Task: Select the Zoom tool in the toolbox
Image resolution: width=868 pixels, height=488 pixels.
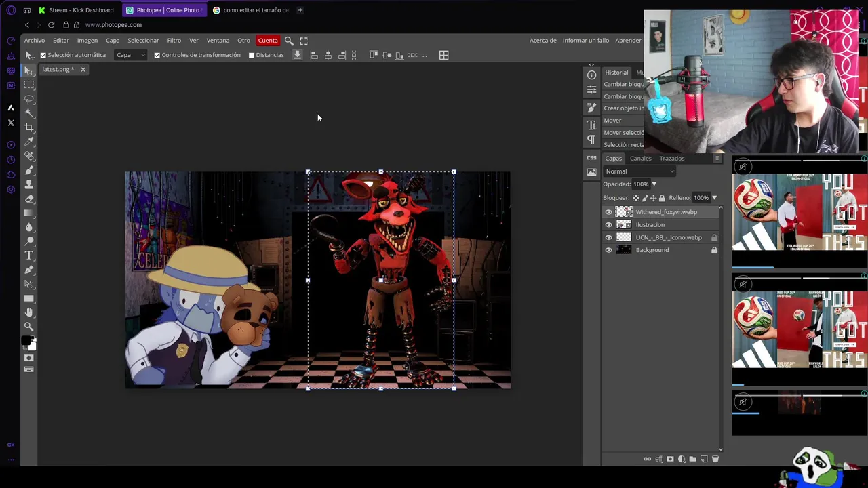Action: 29,327
